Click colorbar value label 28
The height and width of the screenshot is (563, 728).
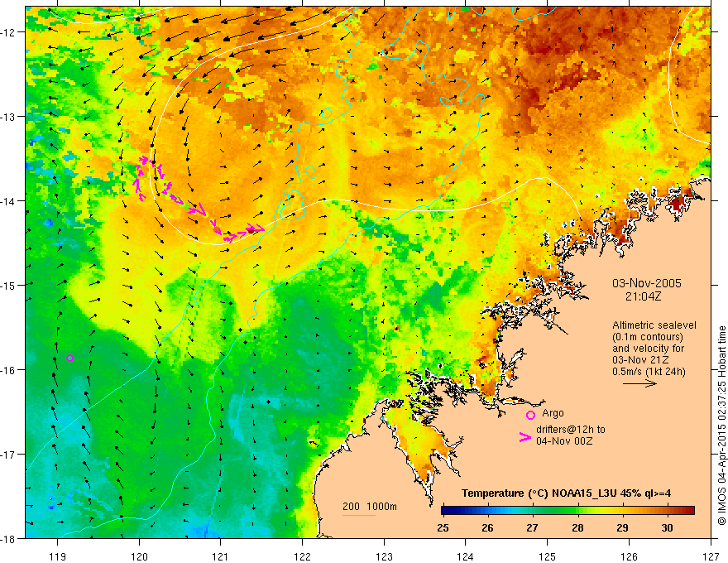coord(577,527)
